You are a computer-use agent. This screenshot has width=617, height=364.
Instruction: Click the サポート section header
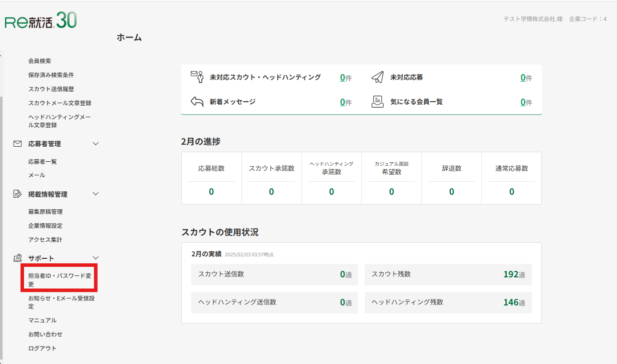click(41, 258)
